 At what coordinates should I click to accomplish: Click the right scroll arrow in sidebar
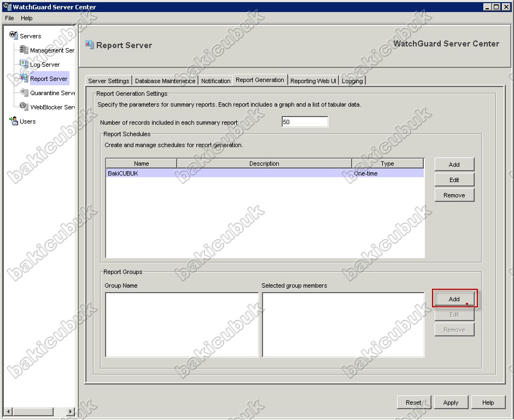point(70,411)
